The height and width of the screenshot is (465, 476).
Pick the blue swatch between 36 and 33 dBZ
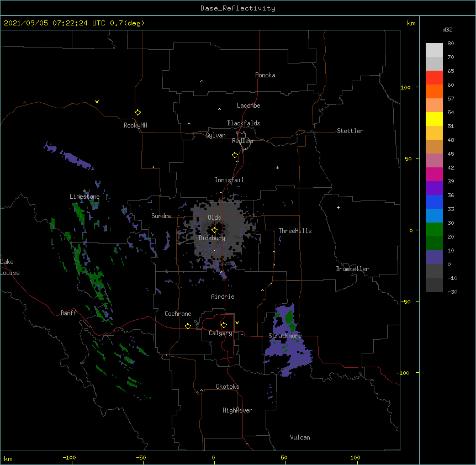(x=434, y=202)
